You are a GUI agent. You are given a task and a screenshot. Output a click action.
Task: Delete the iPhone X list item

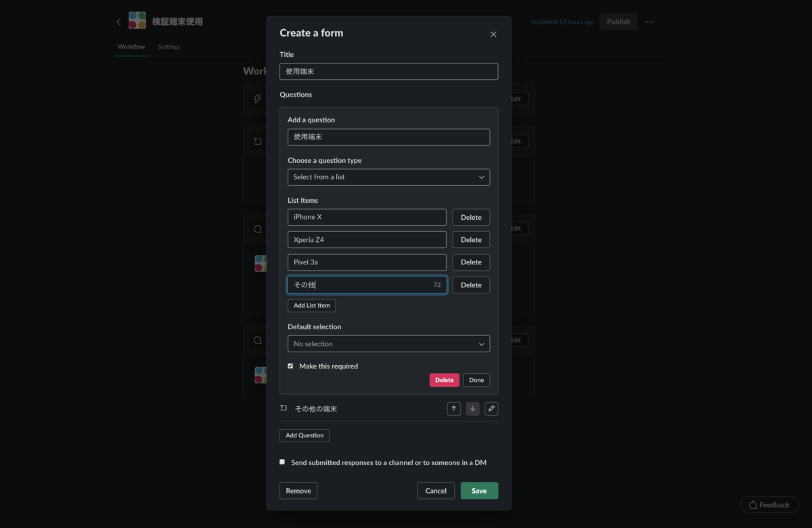click(x=471, y=217)
